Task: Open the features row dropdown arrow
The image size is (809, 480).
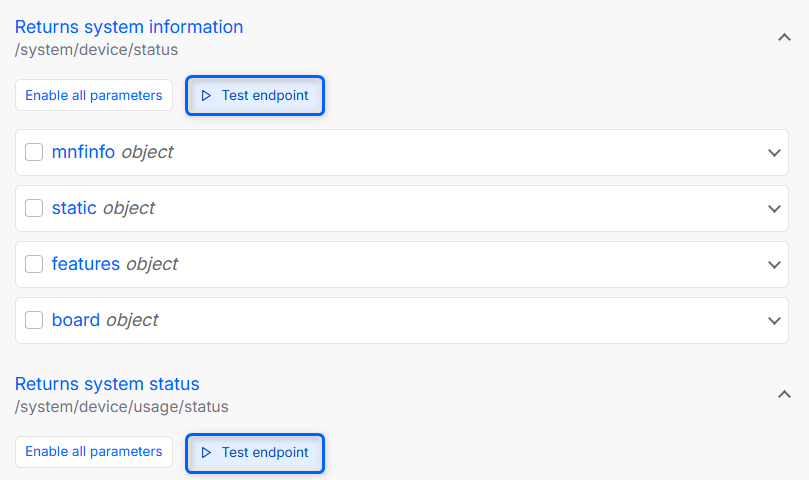Action: pyautogui.click(x=774, y=265)
